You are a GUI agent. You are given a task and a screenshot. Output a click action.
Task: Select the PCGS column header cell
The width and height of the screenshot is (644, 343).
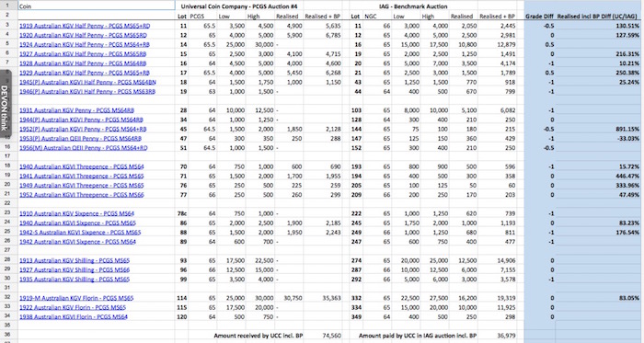tap(197, 17)
